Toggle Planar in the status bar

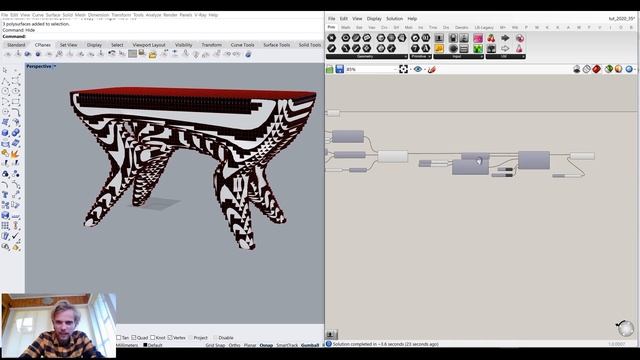[250, 345]
